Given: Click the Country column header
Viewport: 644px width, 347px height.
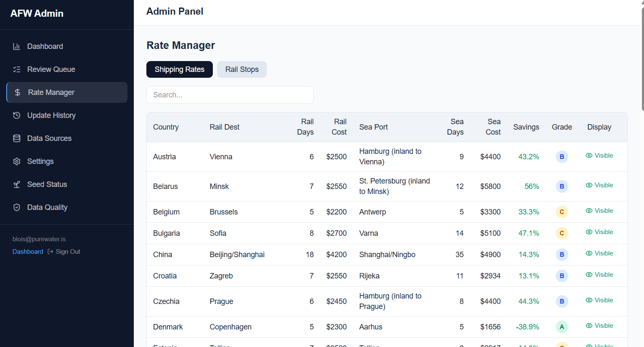Looking at the screenshot, I should click(166, 127).
